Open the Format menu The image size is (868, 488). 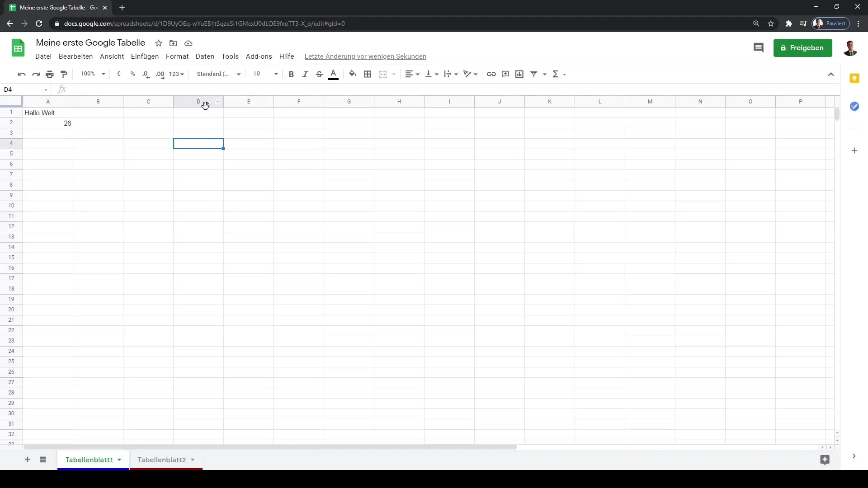click(x=177, y=56)
